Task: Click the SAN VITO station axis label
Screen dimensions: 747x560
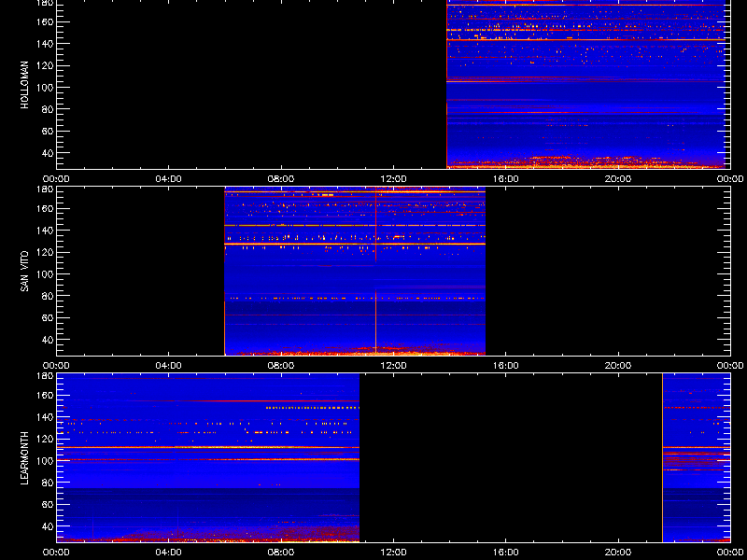Action: point(25,272)
